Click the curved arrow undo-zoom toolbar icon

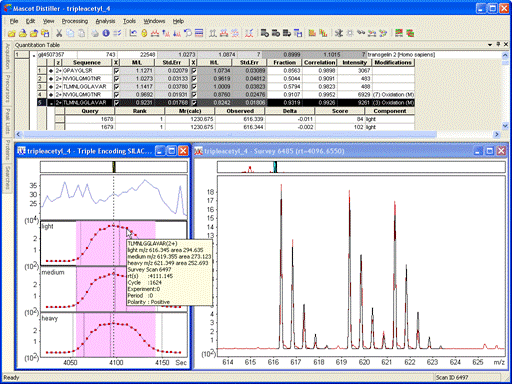click(188, 33)
